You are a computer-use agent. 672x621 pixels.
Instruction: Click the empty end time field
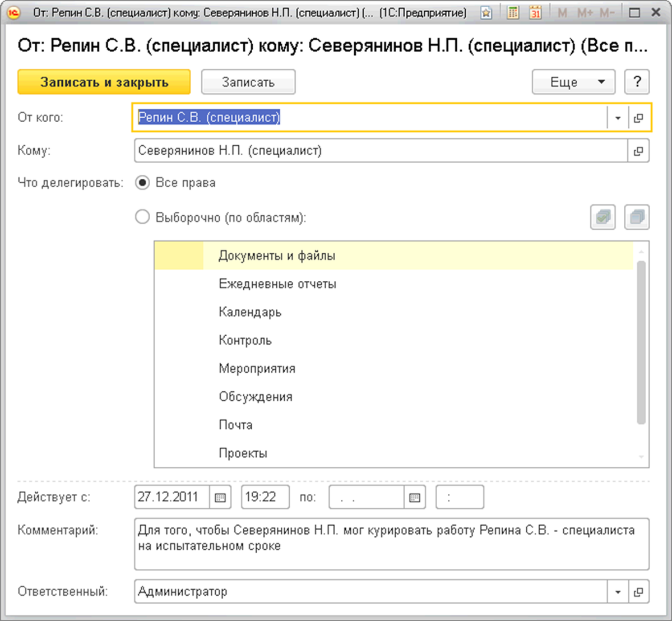pyautogui.click(x=460, y=497)
